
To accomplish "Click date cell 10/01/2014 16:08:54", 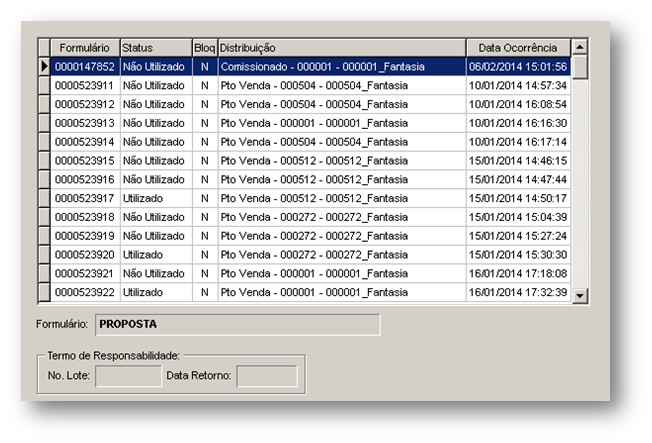I will point(518,104).
